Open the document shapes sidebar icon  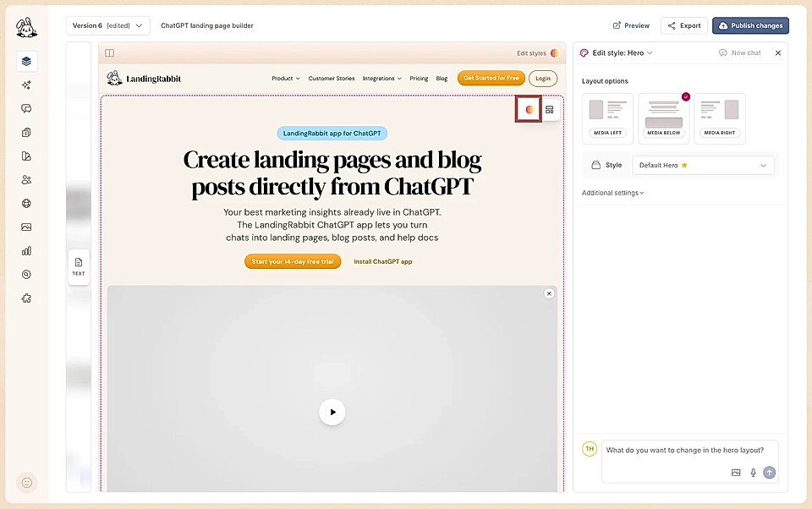(26, 156)
